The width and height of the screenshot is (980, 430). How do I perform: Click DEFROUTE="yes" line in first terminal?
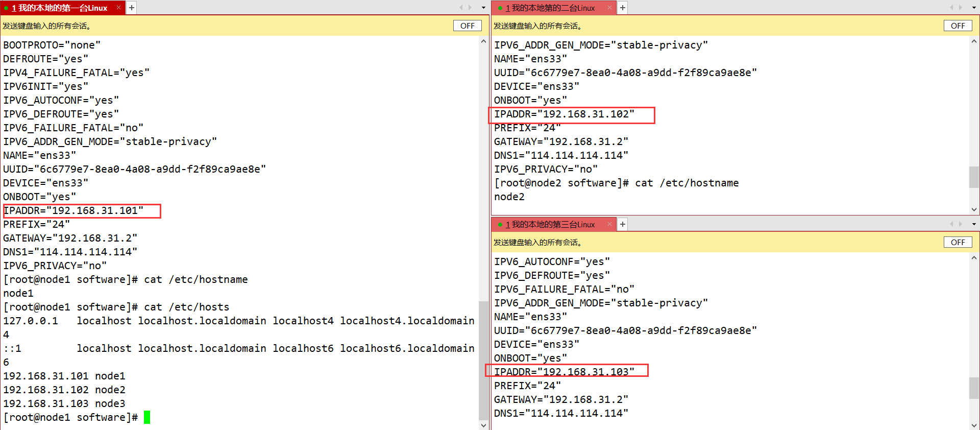46,59
